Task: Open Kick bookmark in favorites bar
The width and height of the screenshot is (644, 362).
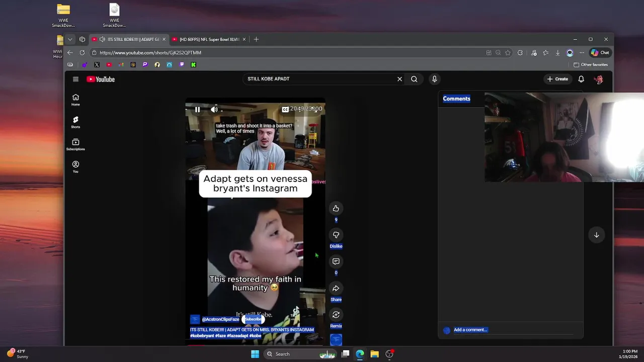Action: (193, 64)
